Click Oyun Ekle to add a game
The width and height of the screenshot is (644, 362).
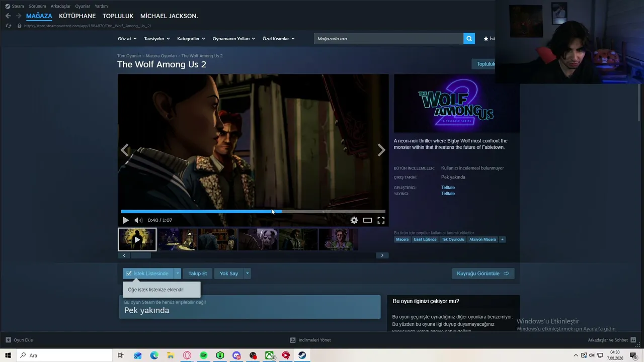pyautogui.click(x=19, y=340)
